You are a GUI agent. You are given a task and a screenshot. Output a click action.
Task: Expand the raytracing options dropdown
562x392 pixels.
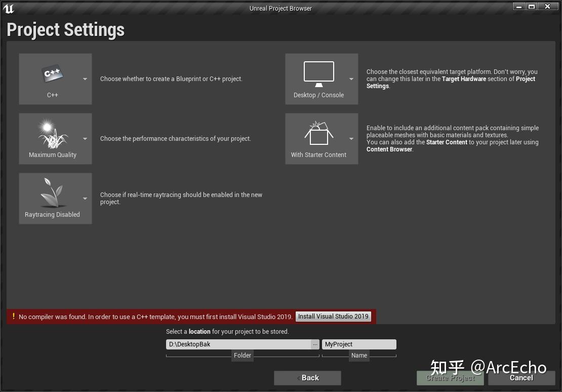pyautogui.click(x=85, y=198)
